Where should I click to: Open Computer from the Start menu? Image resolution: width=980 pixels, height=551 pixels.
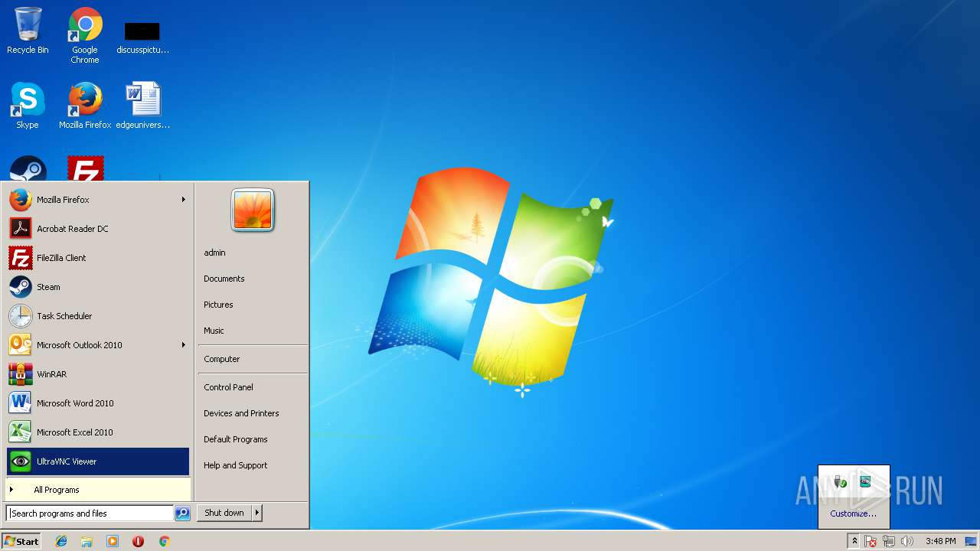(253, 359)
